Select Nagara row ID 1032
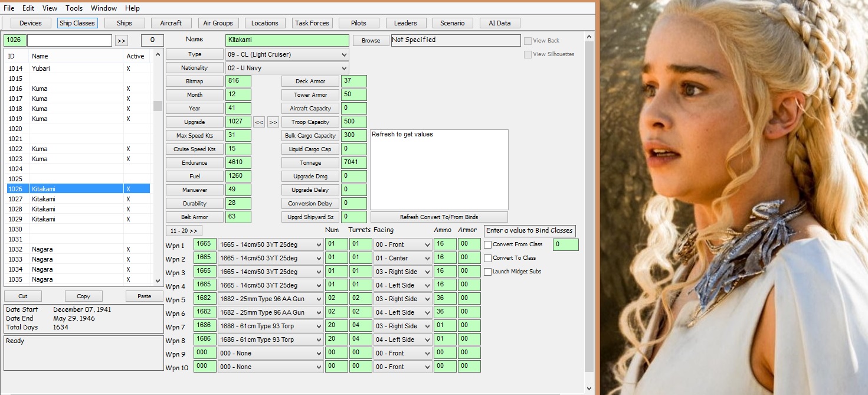 coord(78,249)
